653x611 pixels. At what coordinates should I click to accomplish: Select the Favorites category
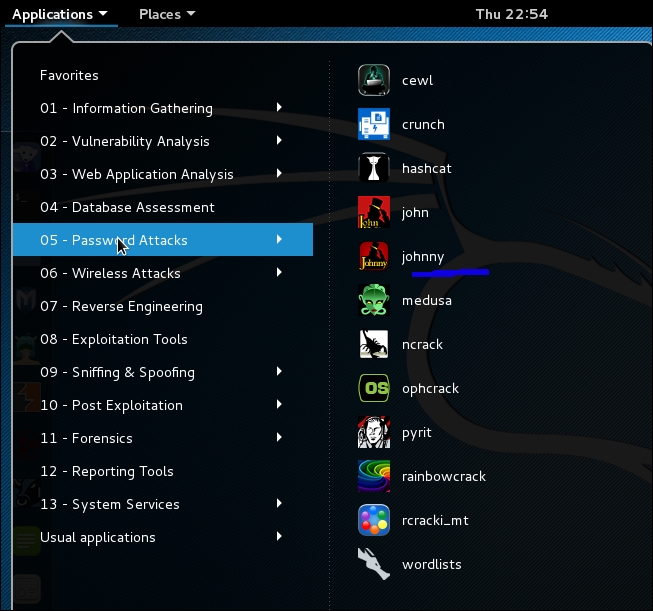point(69,75)
